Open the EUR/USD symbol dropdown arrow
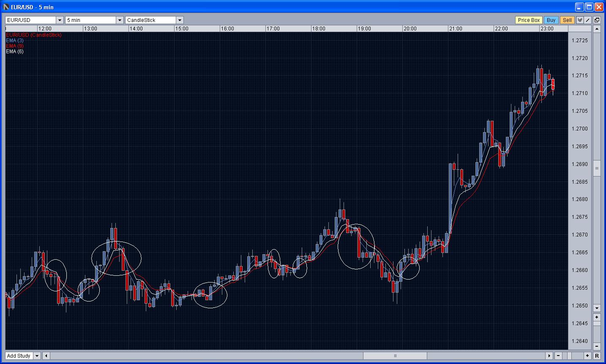606x364 pixels. tap(60, 20)
